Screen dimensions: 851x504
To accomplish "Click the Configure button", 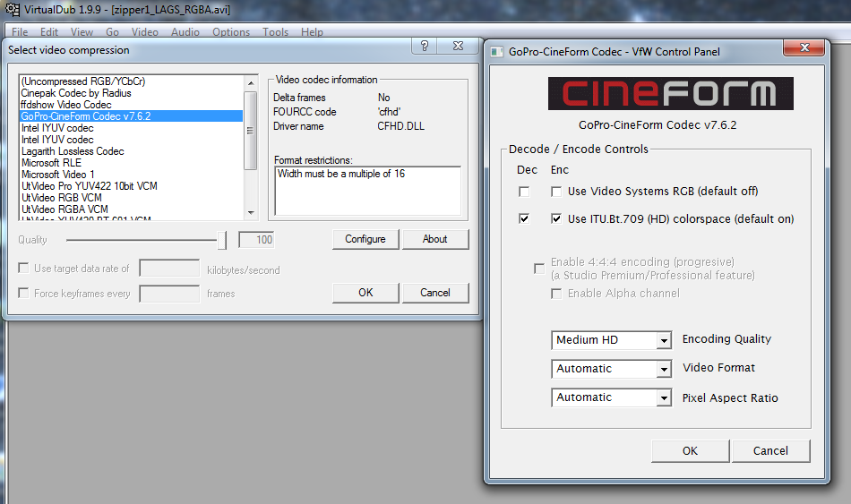I will tap(365, 239).
